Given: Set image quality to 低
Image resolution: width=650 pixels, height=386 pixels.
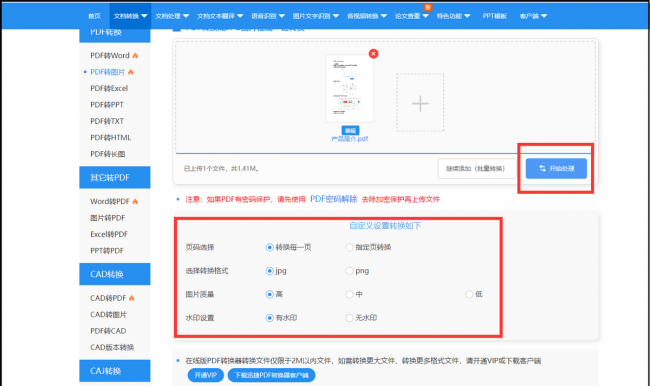Looking at the screenshot, I should [x=469, y=294].
